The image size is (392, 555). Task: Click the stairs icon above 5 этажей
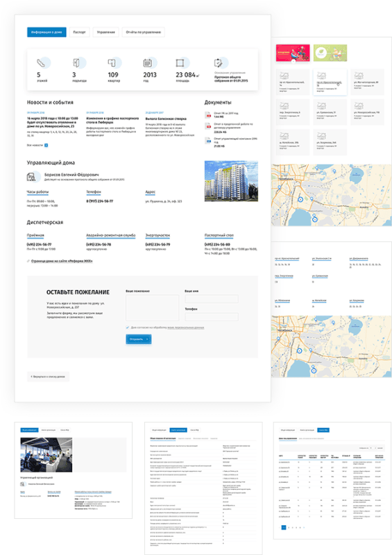coord(41,63)
